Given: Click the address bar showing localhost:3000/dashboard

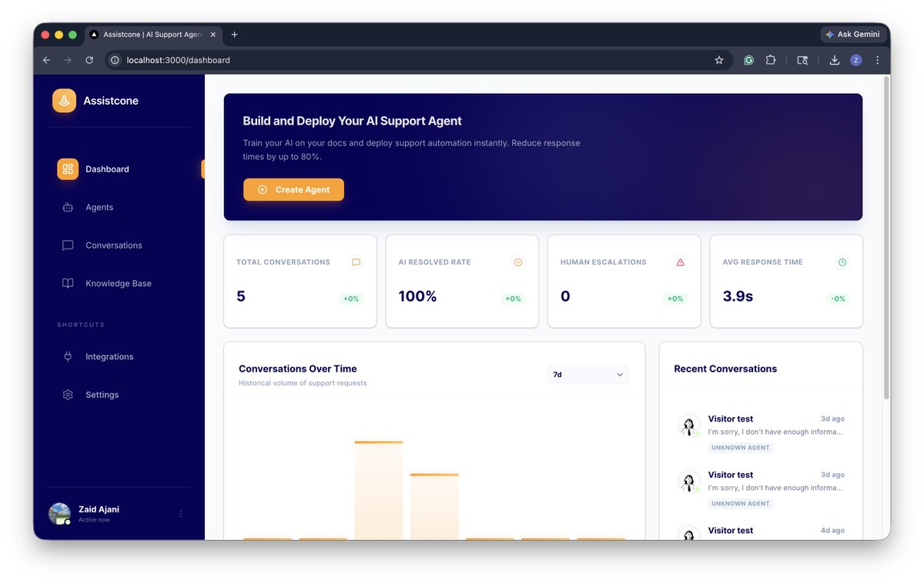Looking at the screenshot, I should (x=418, y=60).
